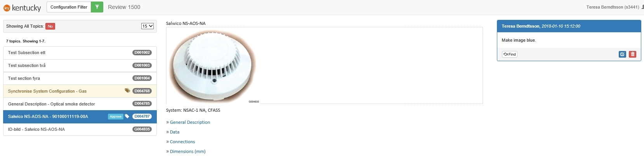The image size is (644, 160).
Task: Open the Data section link
Action: [x=175, y=132]
